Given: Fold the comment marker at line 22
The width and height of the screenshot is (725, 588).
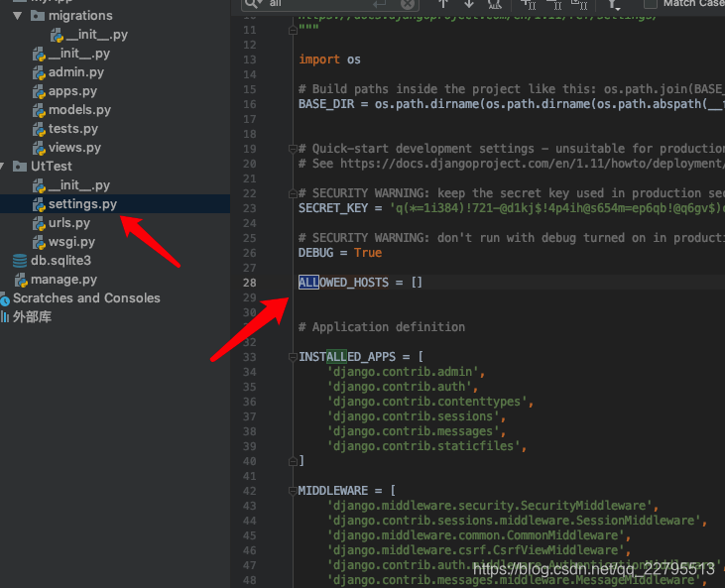Looking at the screenshot, I should pos(293,193).
